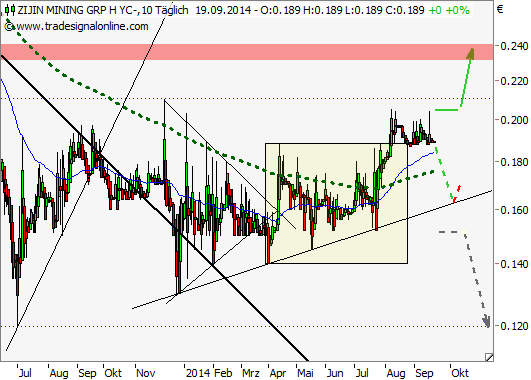Click the 0.200 price axis label

(x=514, y=120)
